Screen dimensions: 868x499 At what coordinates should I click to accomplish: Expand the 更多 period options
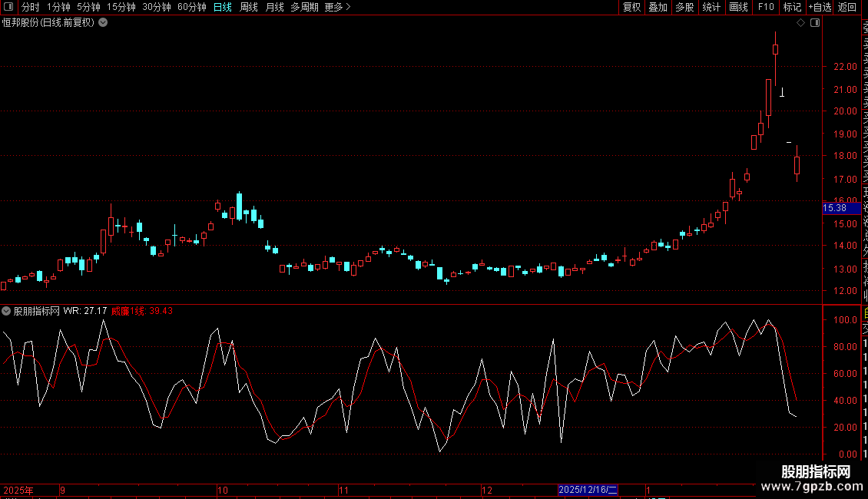point(337,7)
